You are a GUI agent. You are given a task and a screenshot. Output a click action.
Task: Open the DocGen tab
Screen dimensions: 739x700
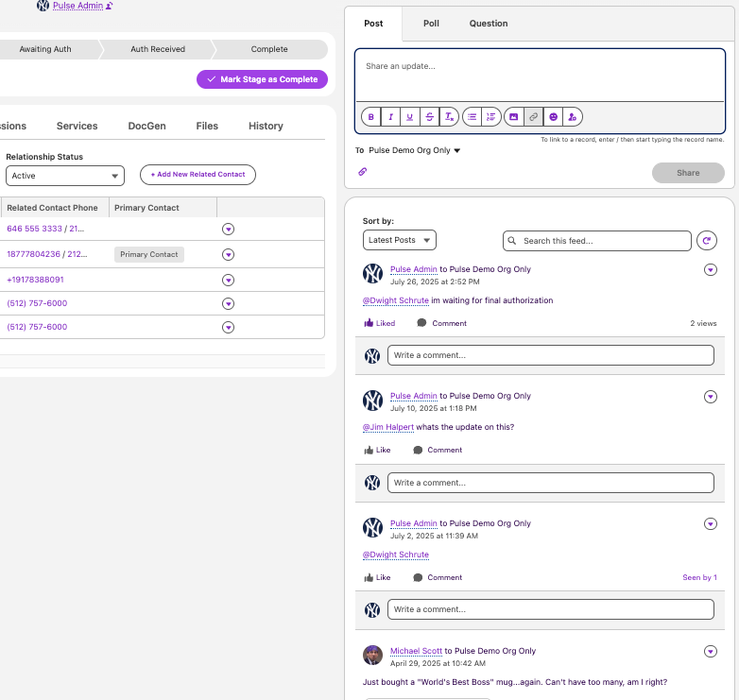click(x=146, y=126)
